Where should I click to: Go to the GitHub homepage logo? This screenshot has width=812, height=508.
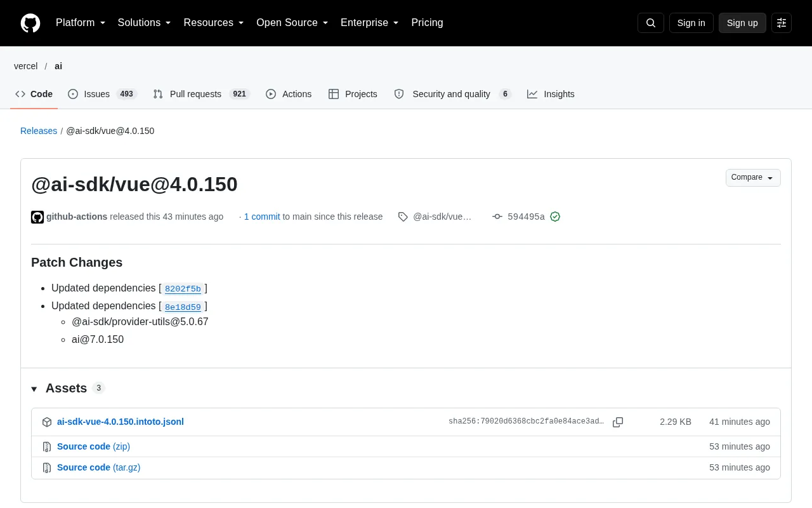(x=30, y=23)
